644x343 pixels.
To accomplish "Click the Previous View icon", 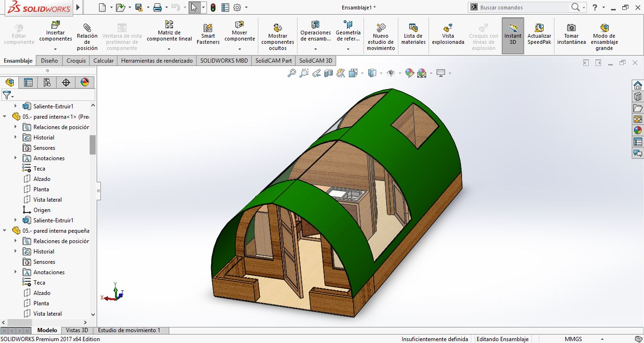I will (x=316, y=73).
